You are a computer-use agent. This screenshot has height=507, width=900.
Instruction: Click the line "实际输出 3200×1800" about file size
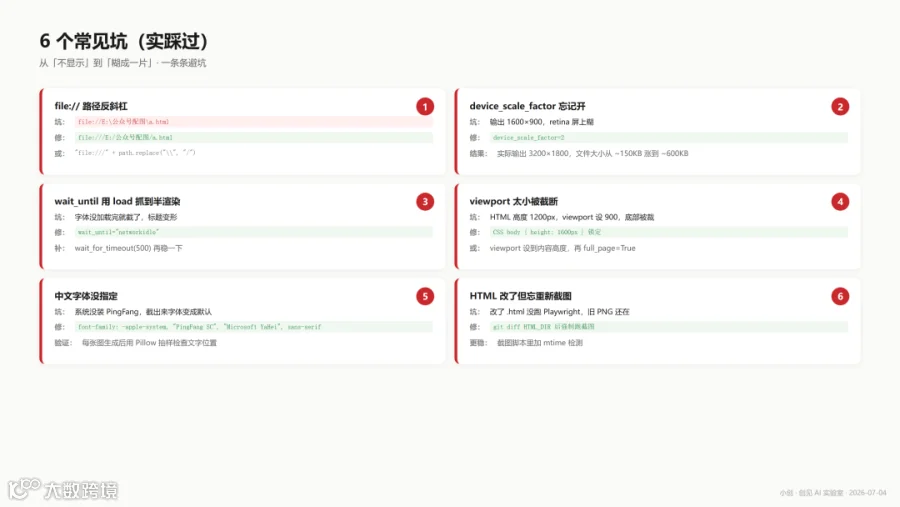pos(592,153)
